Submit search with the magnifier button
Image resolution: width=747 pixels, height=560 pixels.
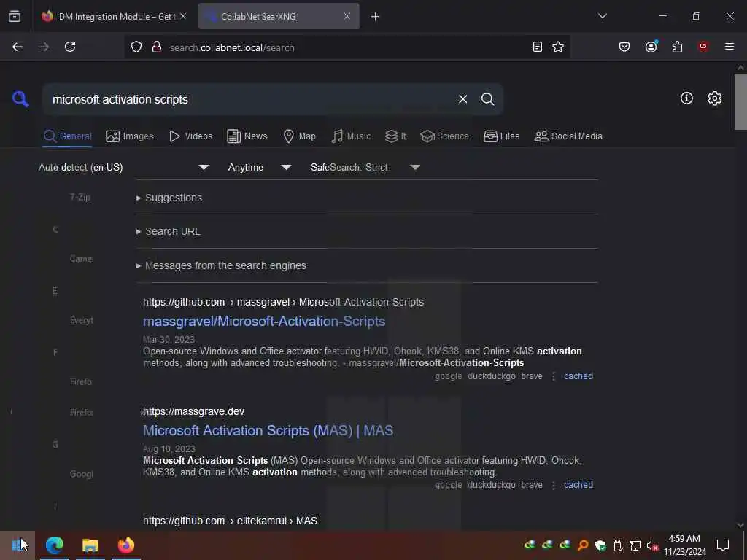click(x=487, y=99)
